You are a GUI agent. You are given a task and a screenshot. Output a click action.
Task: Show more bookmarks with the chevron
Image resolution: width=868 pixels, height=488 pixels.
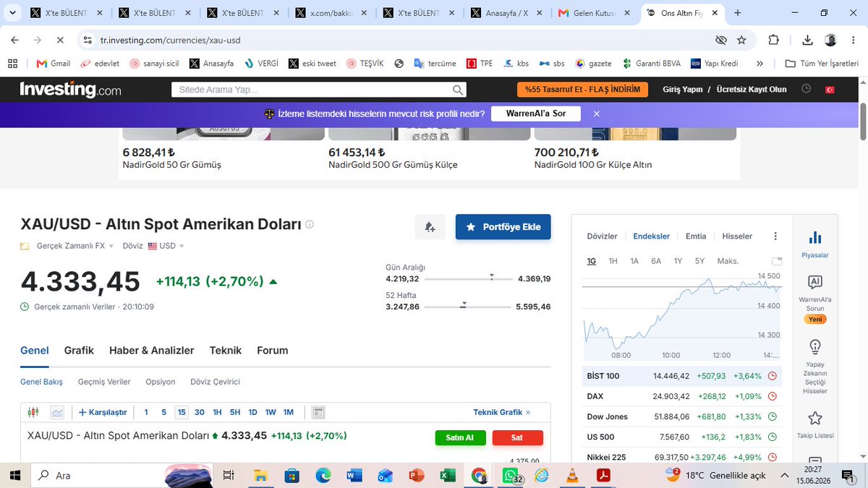(759, 64)
